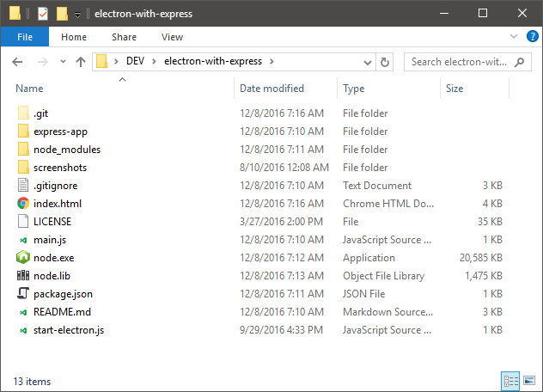Open the Help question mark icon
543x392 pixels.
point(533,36)
